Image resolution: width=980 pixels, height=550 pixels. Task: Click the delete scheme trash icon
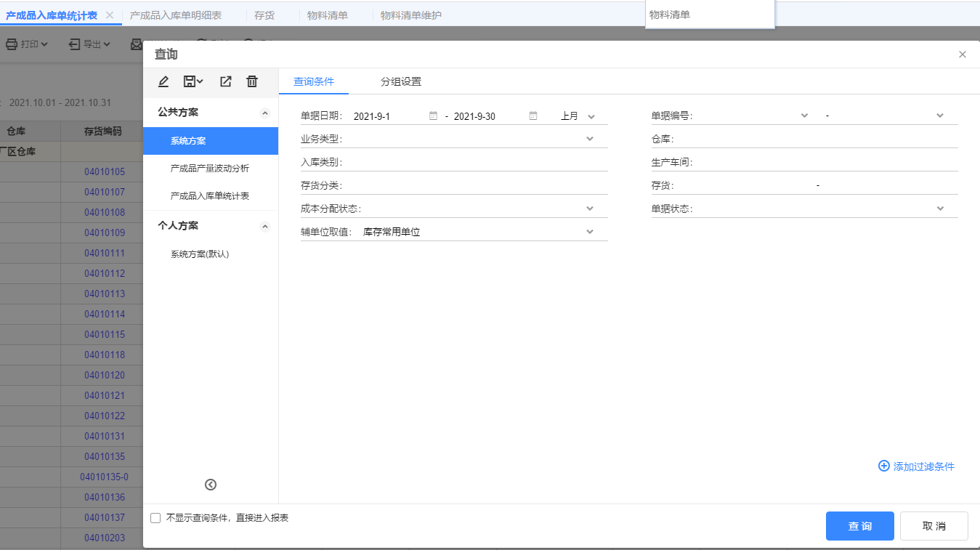[x=252, y=82]
